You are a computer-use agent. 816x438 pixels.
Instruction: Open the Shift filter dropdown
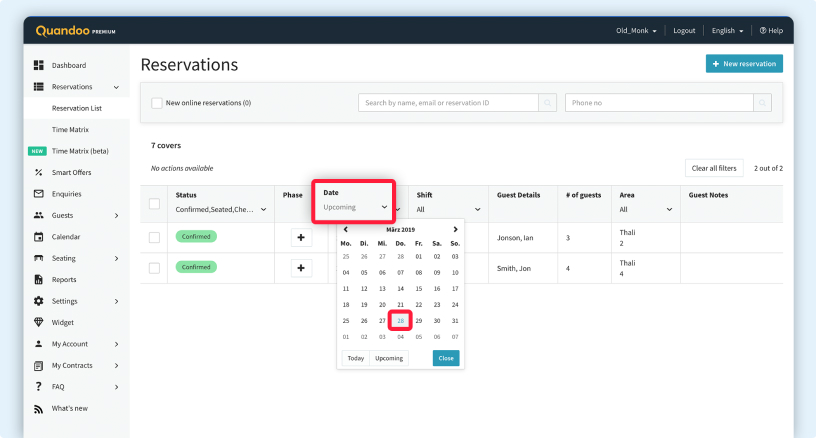point(448,209)
